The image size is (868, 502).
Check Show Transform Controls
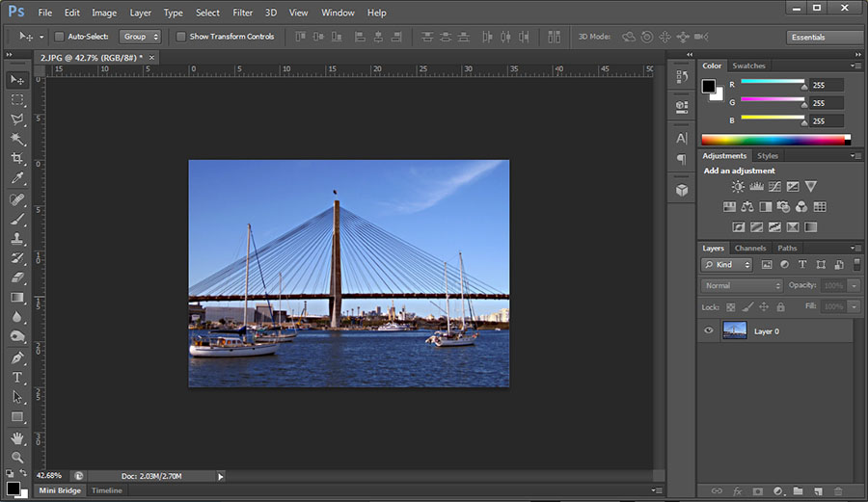click(x=180, y=37)
